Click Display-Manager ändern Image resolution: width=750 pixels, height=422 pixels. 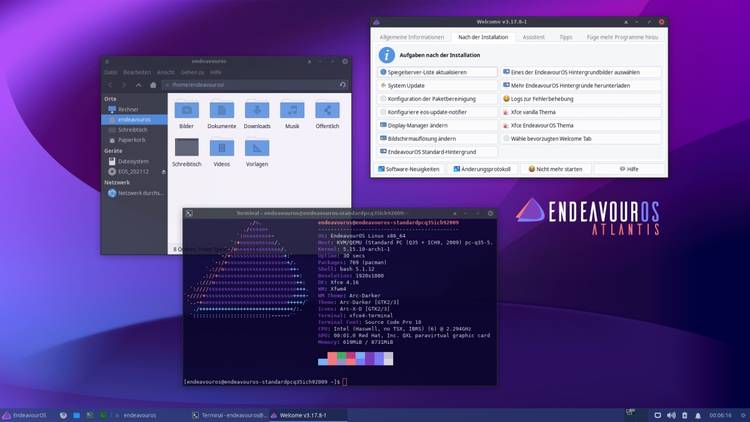click(437, 125)
